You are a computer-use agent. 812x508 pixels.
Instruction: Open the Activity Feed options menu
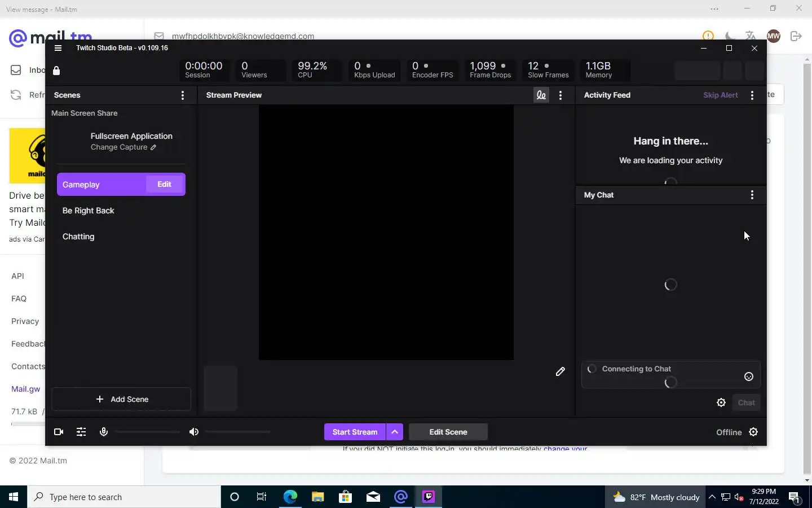(x=752, y=95)
